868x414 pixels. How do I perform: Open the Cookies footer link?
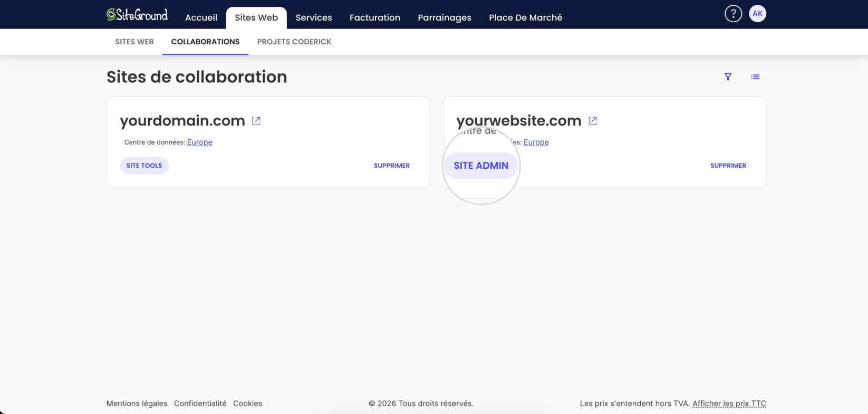click(x=248, y=403)
